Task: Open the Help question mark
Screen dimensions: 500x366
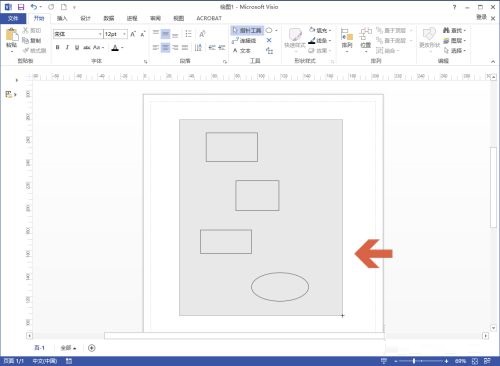Action: pyautogui.click(x=454, y=7)
